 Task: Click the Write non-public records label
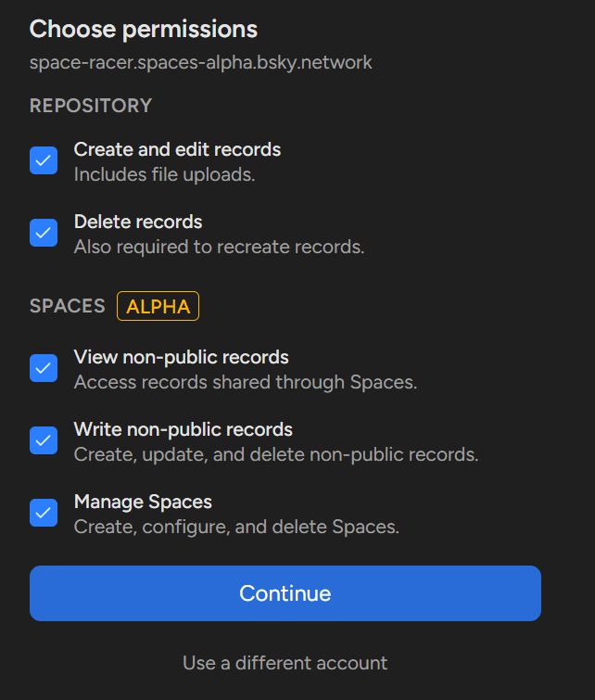183,429
